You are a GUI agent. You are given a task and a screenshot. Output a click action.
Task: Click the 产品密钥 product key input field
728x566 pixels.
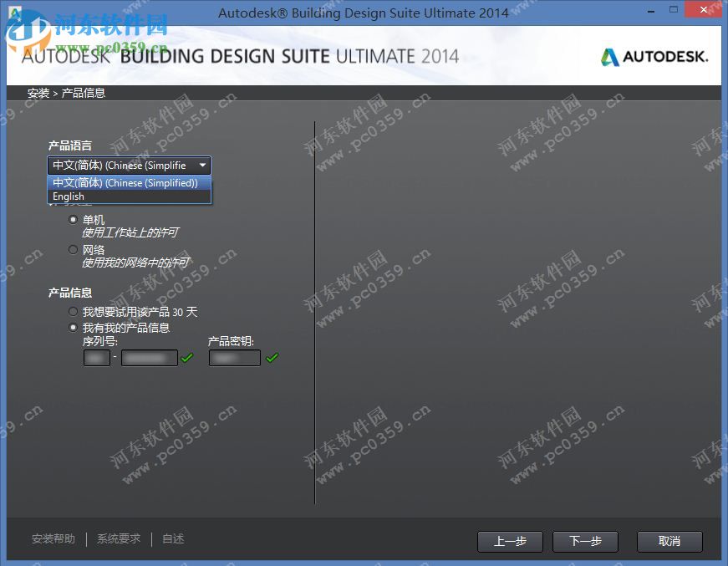[234, 357]
